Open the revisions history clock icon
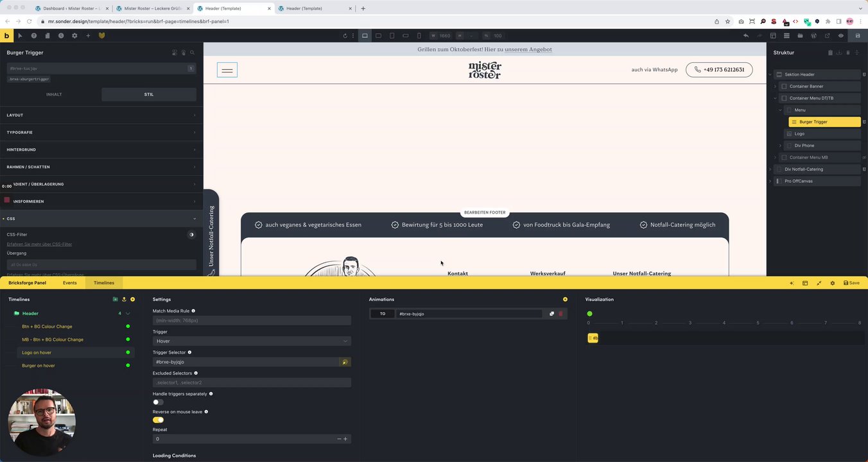Image resolution: width=868 pixels, height=462 pixels. coord(61,36)
